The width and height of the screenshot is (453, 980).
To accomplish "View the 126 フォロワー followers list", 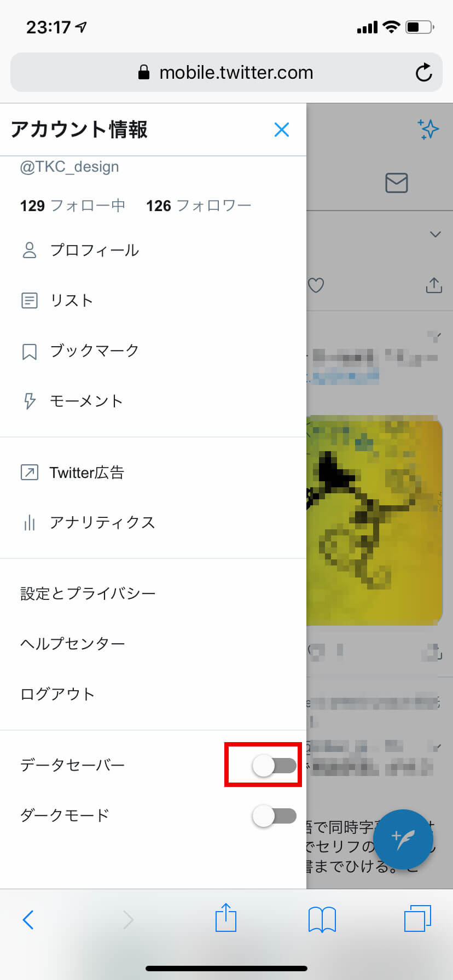I will tap(199, 206).
